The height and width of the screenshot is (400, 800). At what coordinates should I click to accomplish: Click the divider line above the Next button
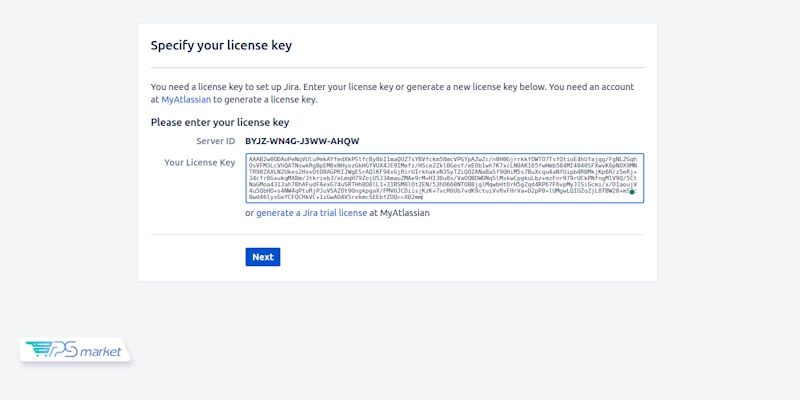[397, 234]
